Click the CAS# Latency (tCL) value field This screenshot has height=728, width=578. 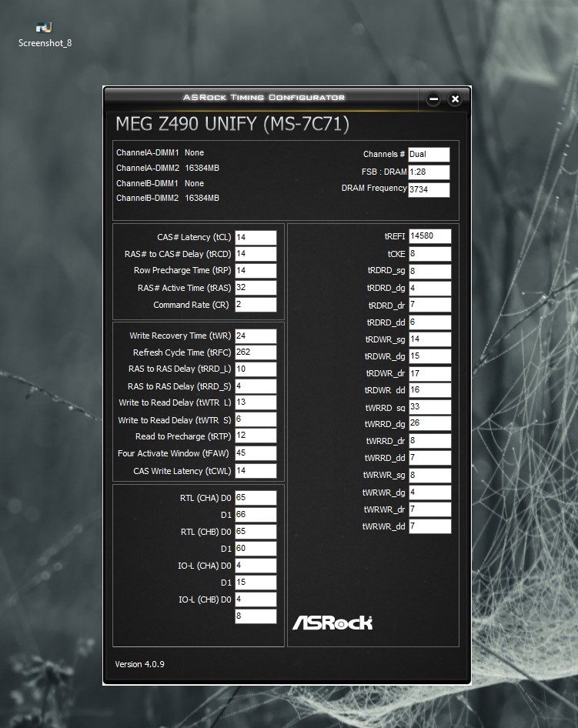pyautogui.click(x=256, y=237)
